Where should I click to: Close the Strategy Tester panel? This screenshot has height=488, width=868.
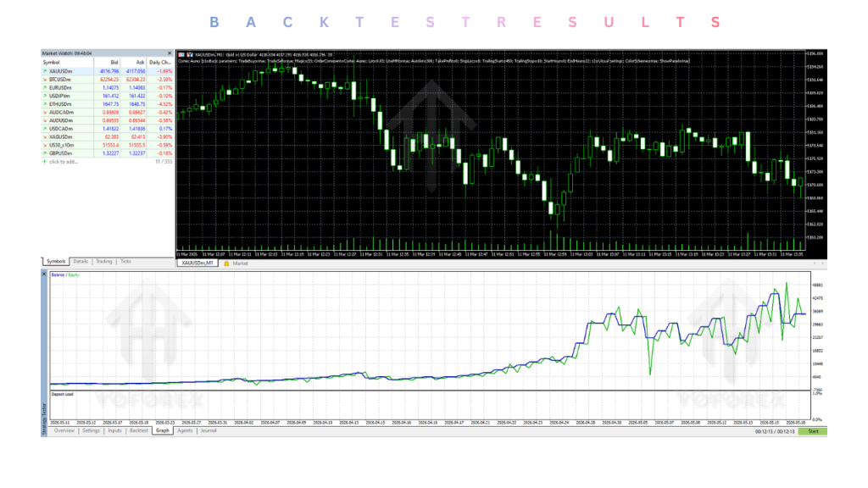(x=44, y=274)
